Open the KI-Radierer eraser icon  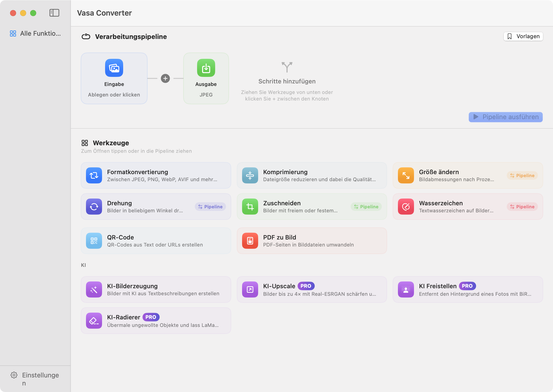click(94, 321)
